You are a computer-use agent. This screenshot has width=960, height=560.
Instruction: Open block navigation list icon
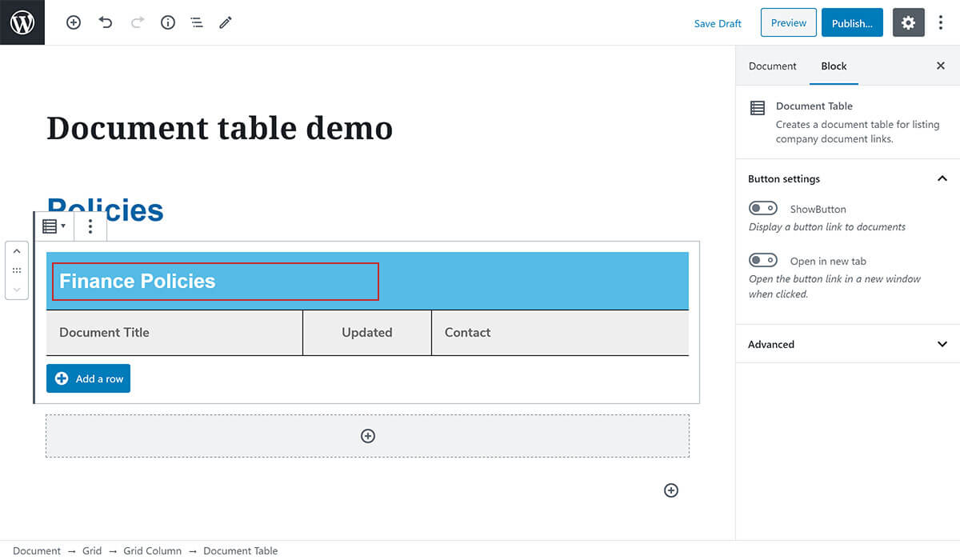coord(197,23)
